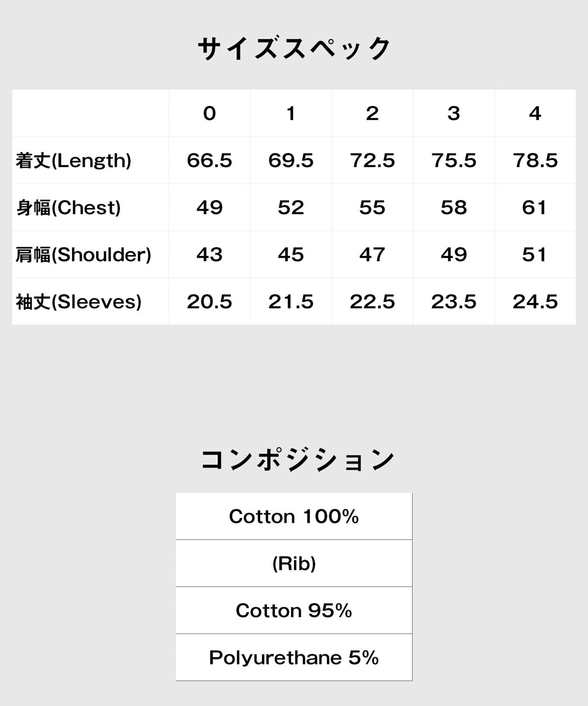Select size column header 2
This screenshot has height=706, width=588.
[372, 113]
